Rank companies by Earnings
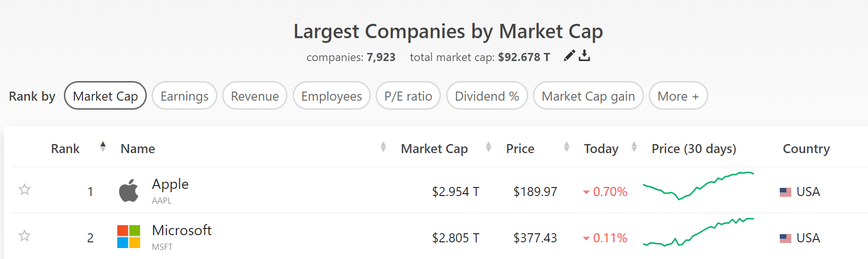Viewport: 868px width, 259px height. 184,96
